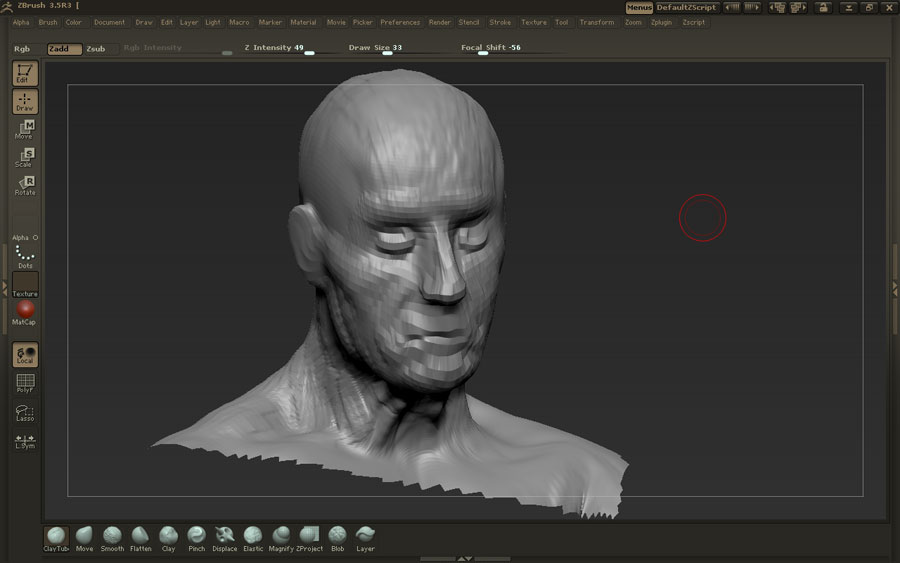Open the Zplugin menu
Screen dimensions: 900x563
[x=661, y=22]
